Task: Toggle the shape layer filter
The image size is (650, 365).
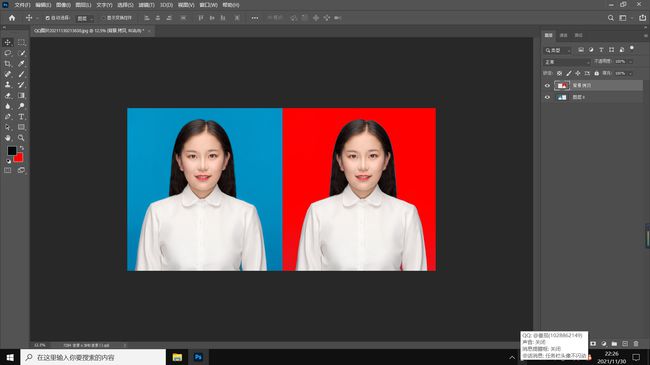Action: tap(611, 50)
